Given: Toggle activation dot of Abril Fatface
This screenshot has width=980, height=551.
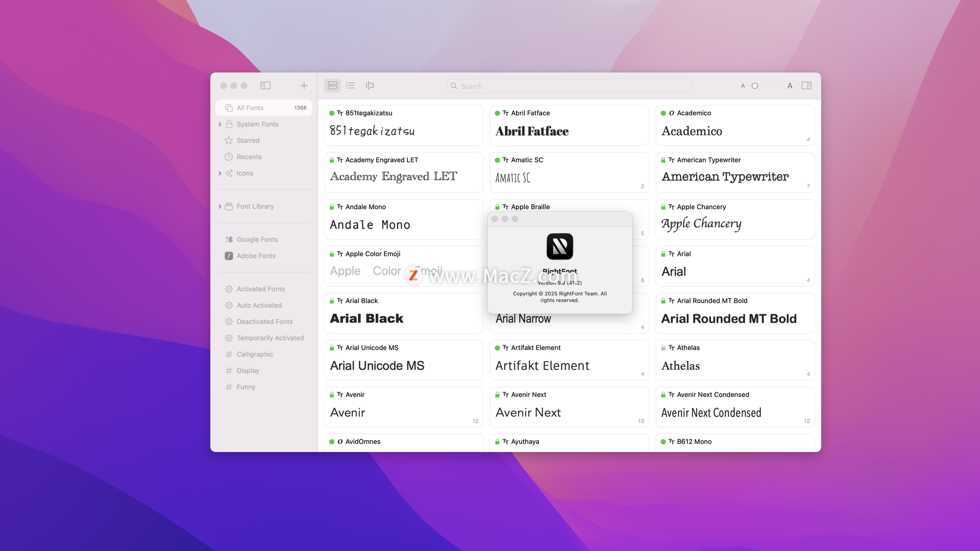Looking at the screenshot, I should tap(497, 113).
